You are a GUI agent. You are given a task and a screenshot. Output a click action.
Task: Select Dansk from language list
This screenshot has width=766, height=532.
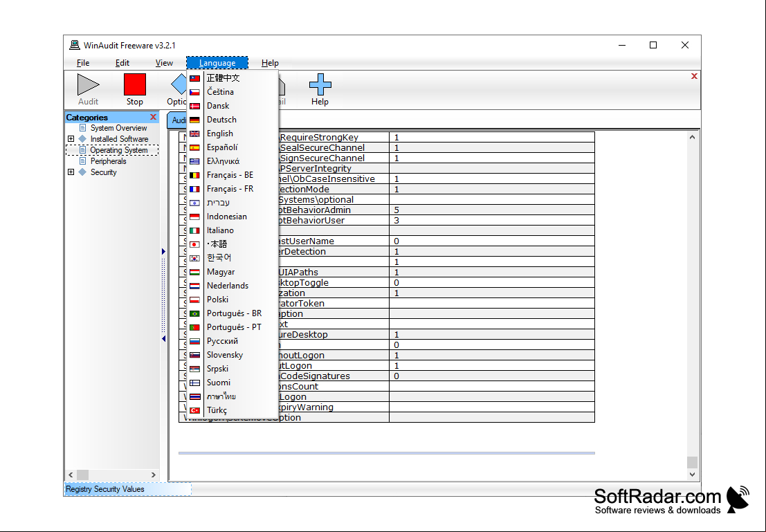[x=232, y=106]
